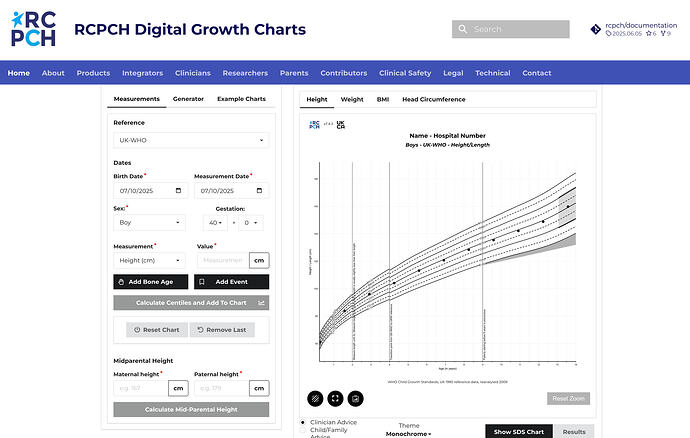
Task: Open the Measurement type dropdown Height (cm)
Action: pos(150,261)
